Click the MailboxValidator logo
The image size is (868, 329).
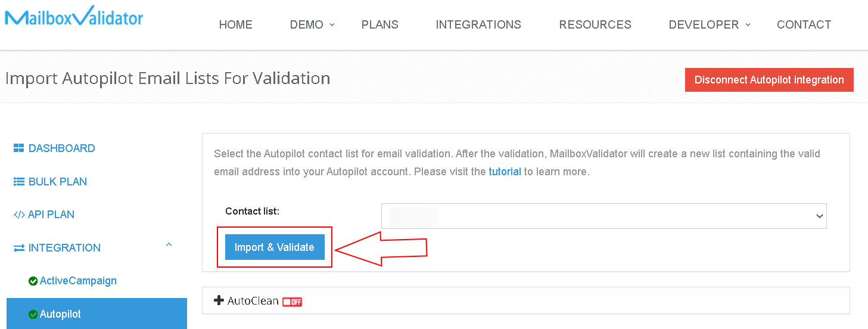74,17
